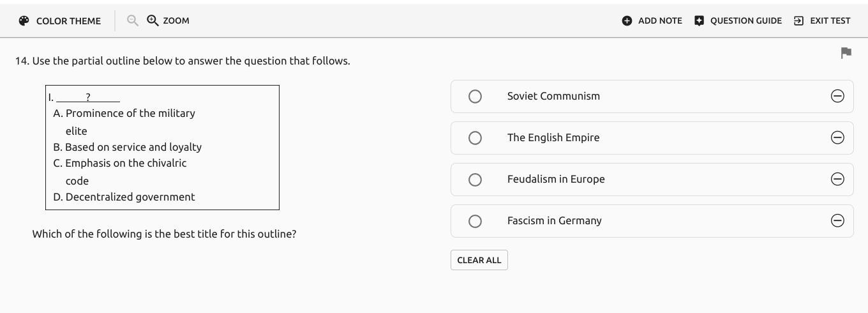
Task: Select the Soviet Communism radio button
Action: (x=475, y=96)
